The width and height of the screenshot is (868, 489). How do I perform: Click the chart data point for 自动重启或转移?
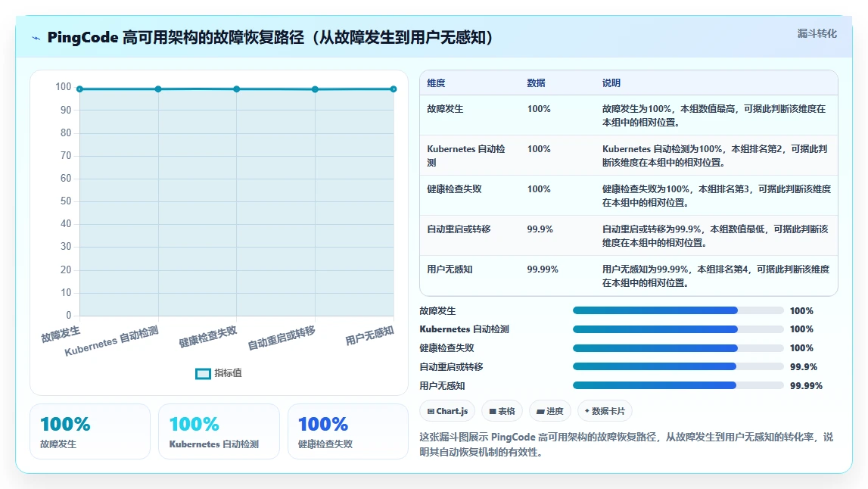coord(315,89)
